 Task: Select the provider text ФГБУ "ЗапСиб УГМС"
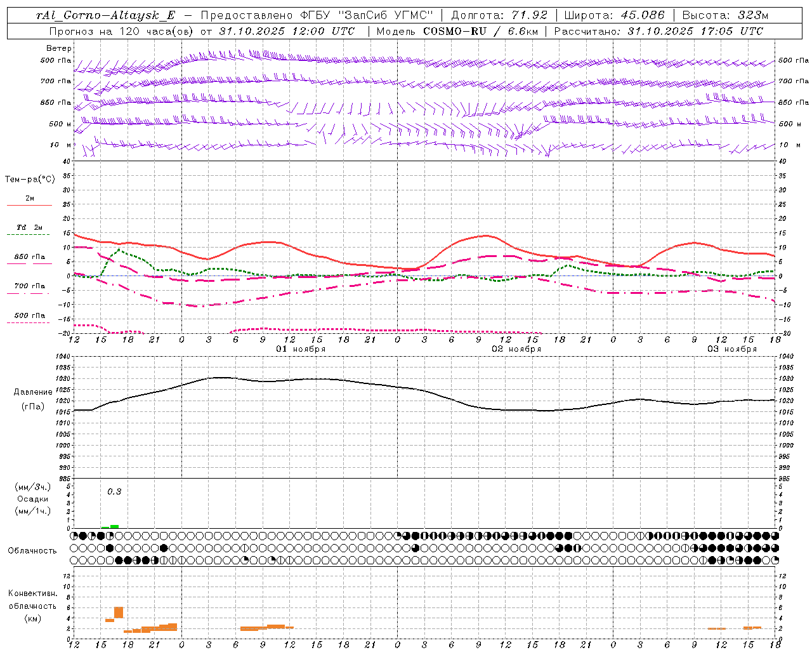click(x=367, y=15)
